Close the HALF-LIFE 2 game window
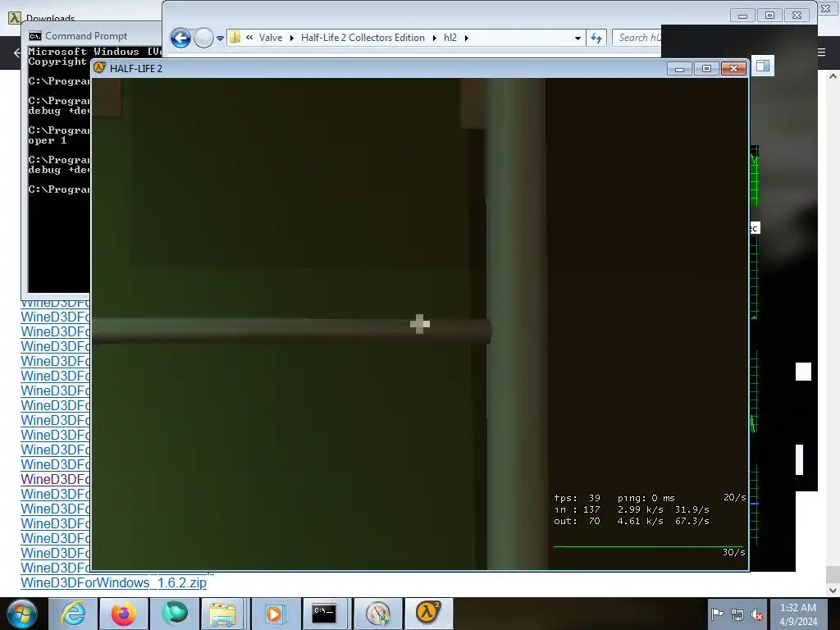Image resolution: width=840 pixels, height=630 pixels. point(734,69)
